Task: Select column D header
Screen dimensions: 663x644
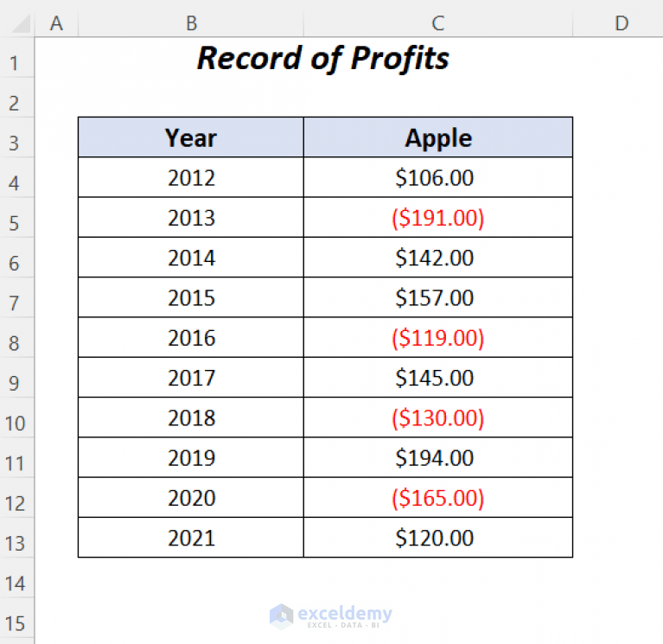Action: [618, 23]
